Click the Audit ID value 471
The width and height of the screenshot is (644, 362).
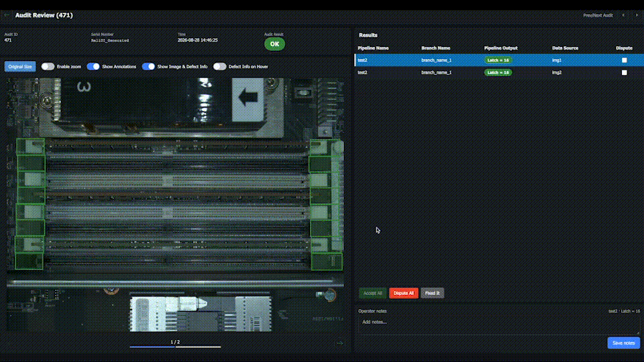8,40
